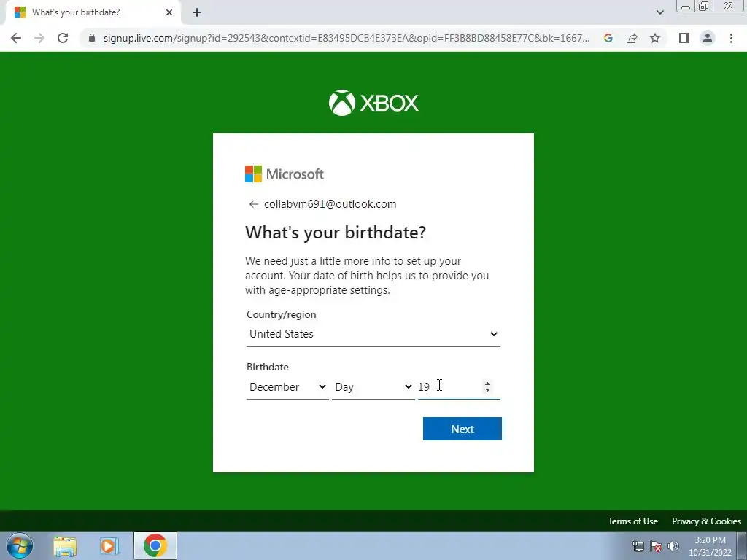Open the Chrome profile icon
Screen dimensions: 747x560
tap(708, 38)
